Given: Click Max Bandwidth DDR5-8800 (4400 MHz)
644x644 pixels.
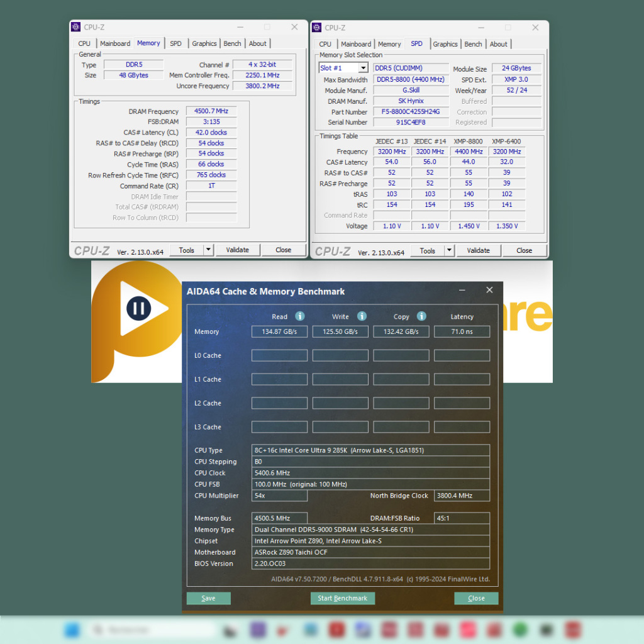Looking at the screenshot, I should (x=411, y=79).
